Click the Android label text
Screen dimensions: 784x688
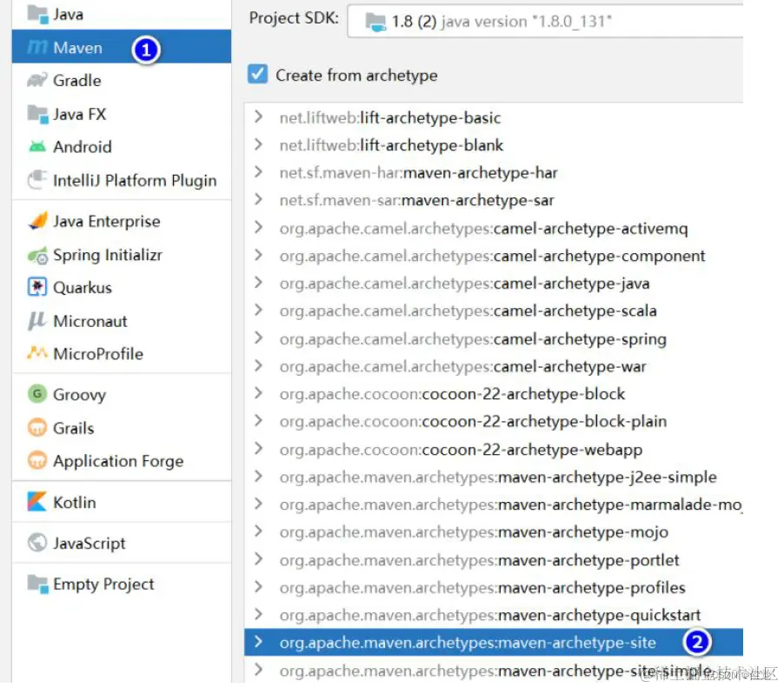[83, 147]
